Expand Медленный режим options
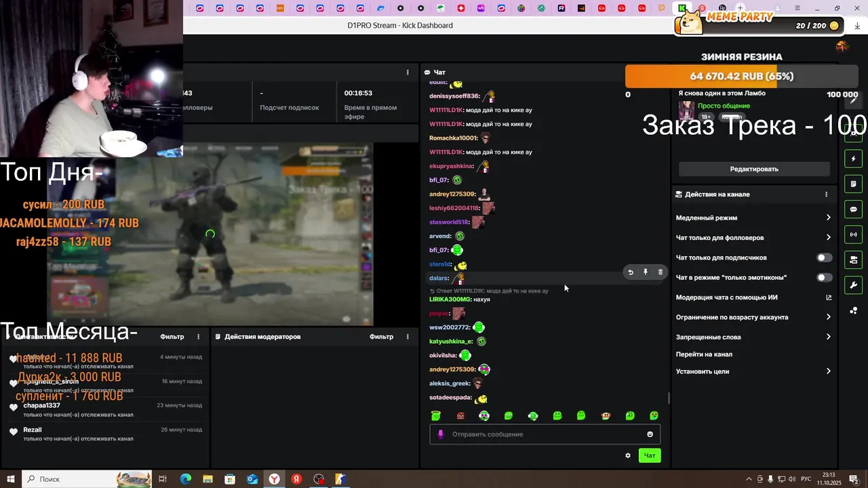Image resolution: width=868 pixels, height=488 pixels. (x=829, y=218)
